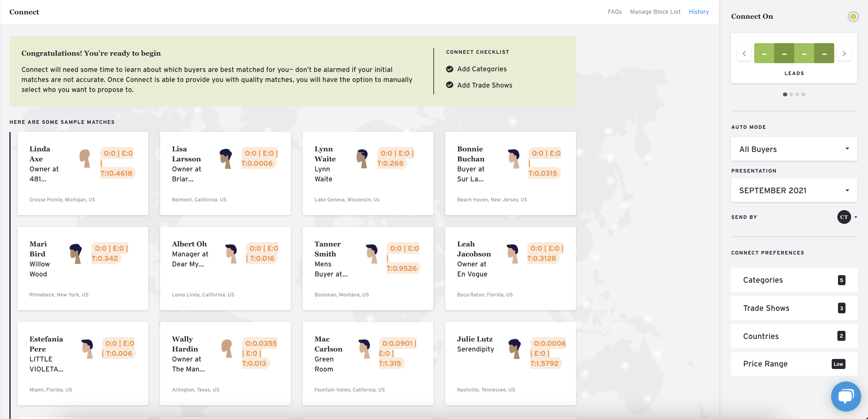Open the FAQs link

coord(615,12)
